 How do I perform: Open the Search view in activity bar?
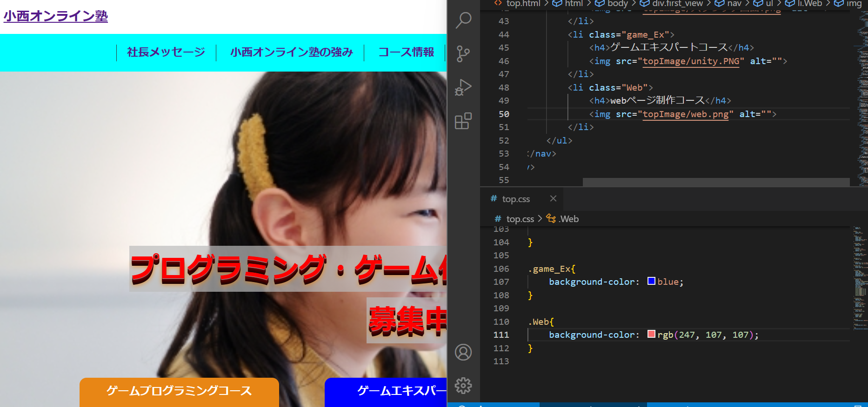(x=463, y=20)
